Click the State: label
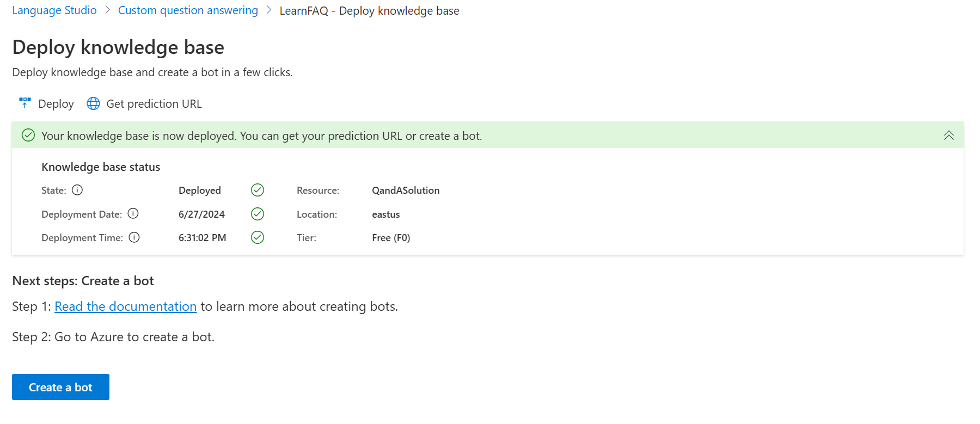 tap(54, 191)
